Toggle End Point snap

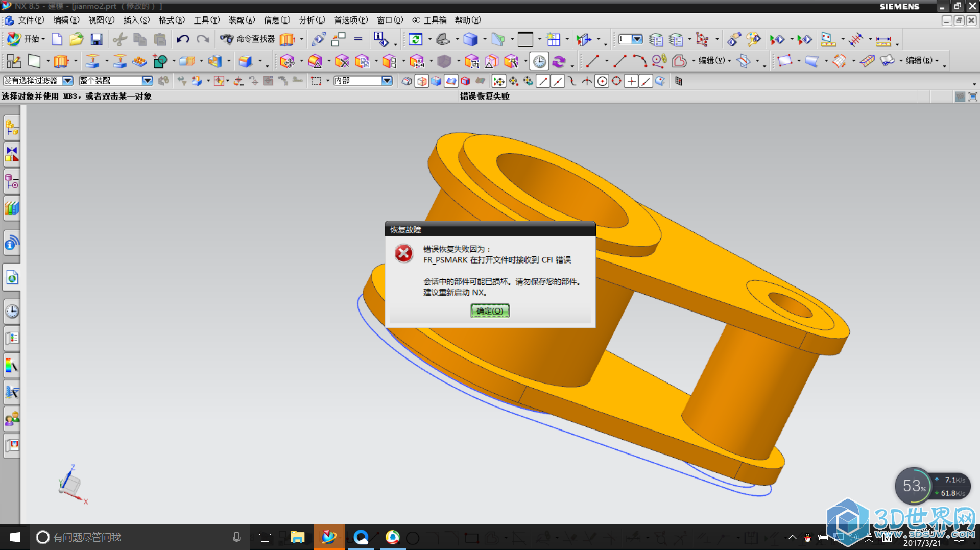click(543, 81)
